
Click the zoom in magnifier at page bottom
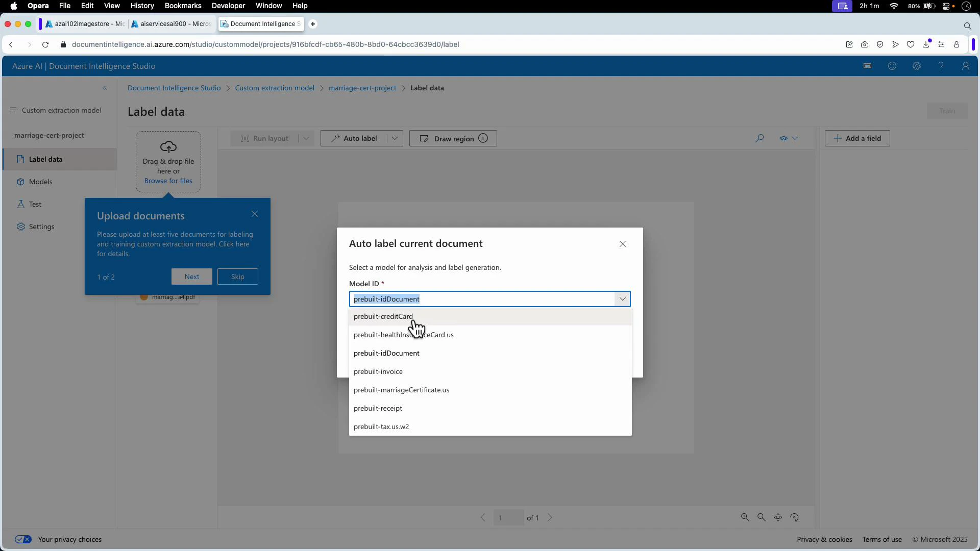pos(745,517)
